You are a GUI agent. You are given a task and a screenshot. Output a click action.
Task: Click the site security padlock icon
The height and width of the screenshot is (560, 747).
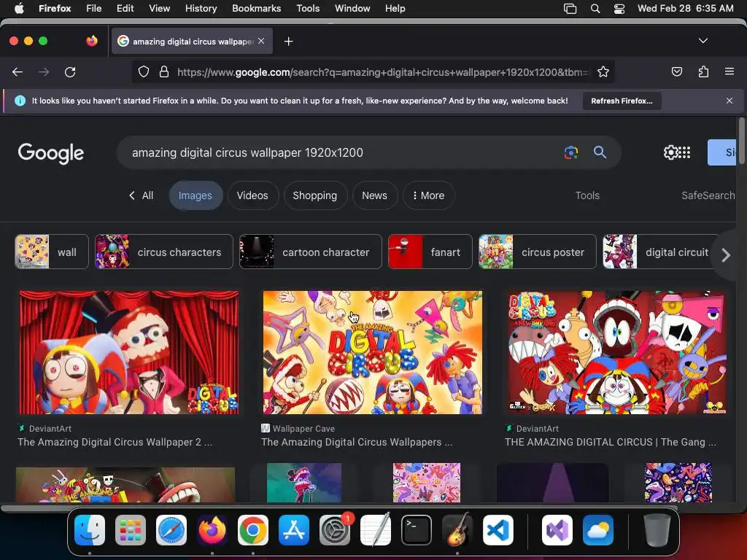tap(164, 72)
